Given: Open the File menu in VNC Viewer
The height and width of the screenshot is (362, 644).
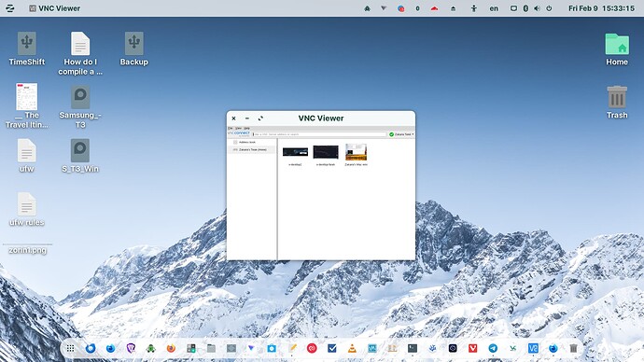Looking at the screenshot, I should (230, 128).
